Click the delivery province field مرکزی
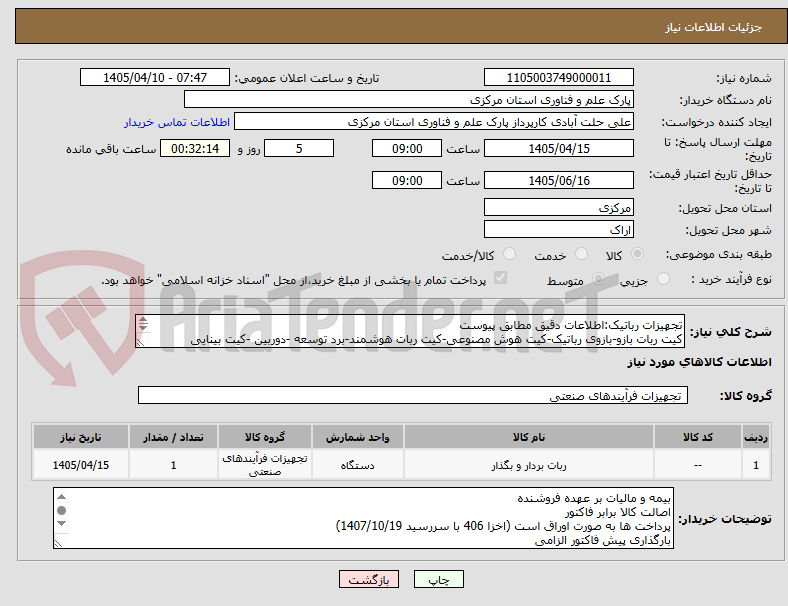This screenshot has width=788, height=606. click(x=558, y=207)
